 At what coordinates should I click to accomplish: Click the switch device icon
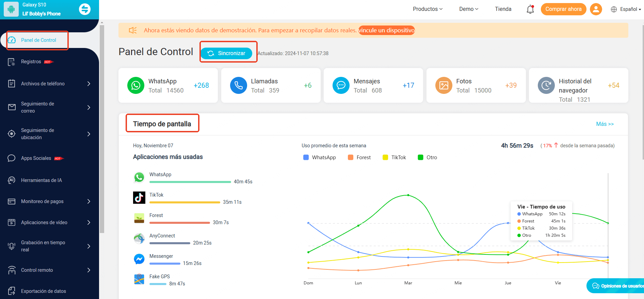click(x=85, y=9)
